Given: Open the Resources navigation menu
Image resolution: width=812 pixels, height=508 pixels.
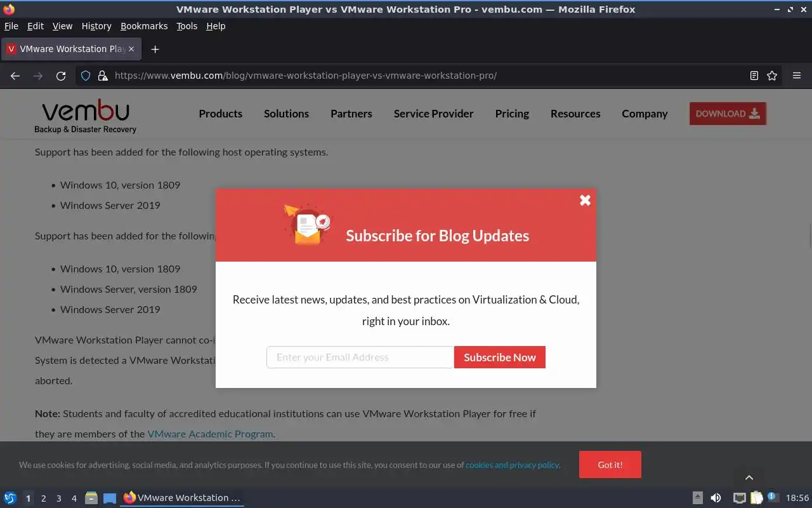Looking at the screenshot, I should [x=575, y=114].
